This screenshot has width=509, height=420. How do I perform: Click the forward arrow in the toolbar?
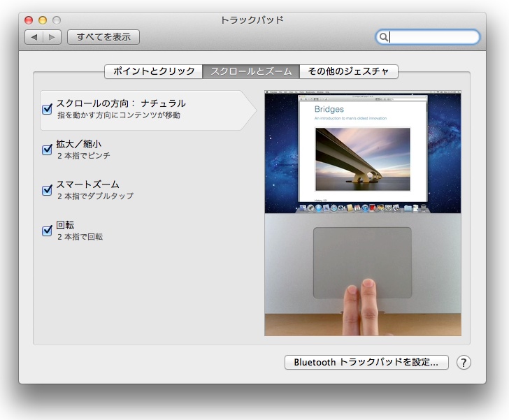click(x=52, y=37)
